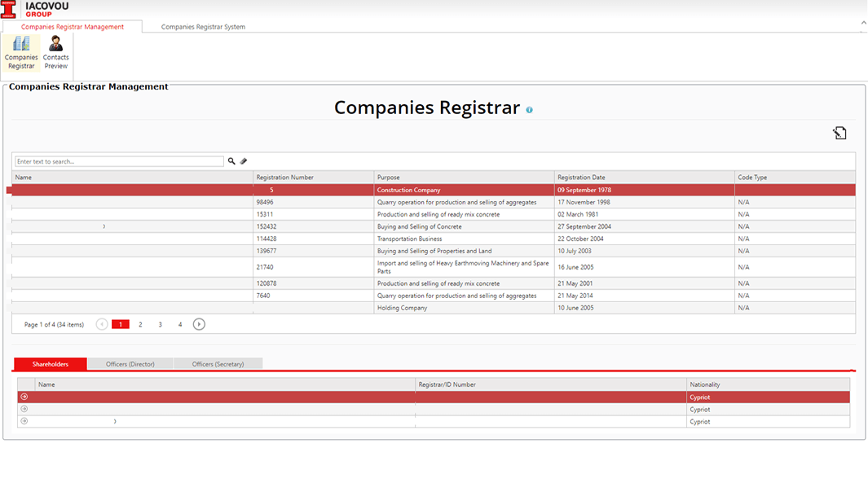Click the new document icon at top right
Screen dimensions: 868x496
[x=839, y=133]
